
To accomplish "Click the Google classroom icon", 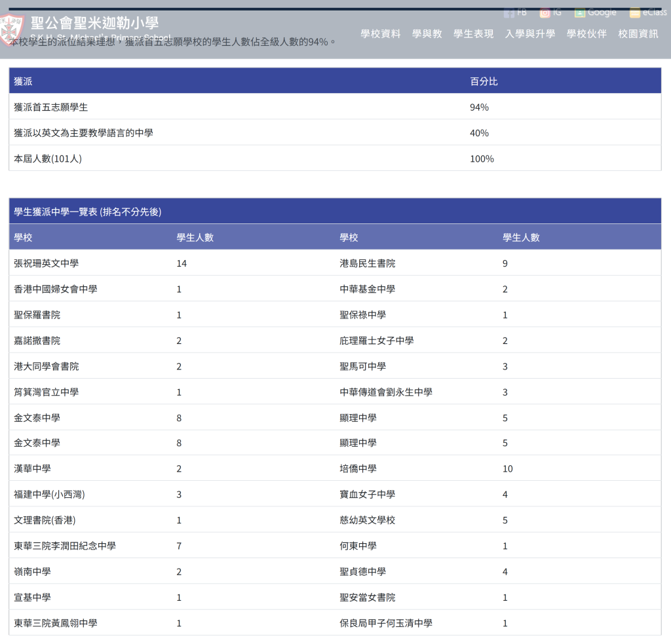I will [580, 12].
